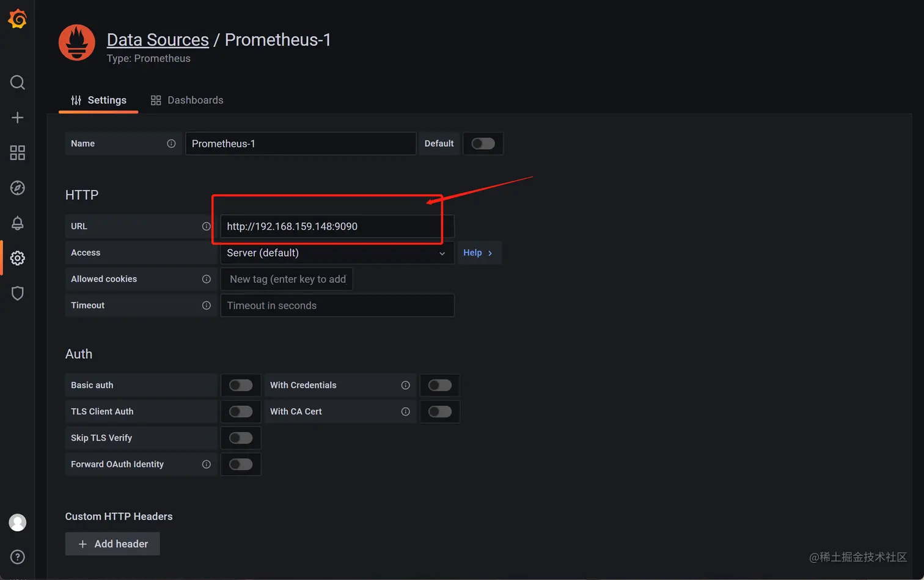The width and height of the screenshot is (924, 580).
Task: Open the Explore compass icon
Action: 17,188
